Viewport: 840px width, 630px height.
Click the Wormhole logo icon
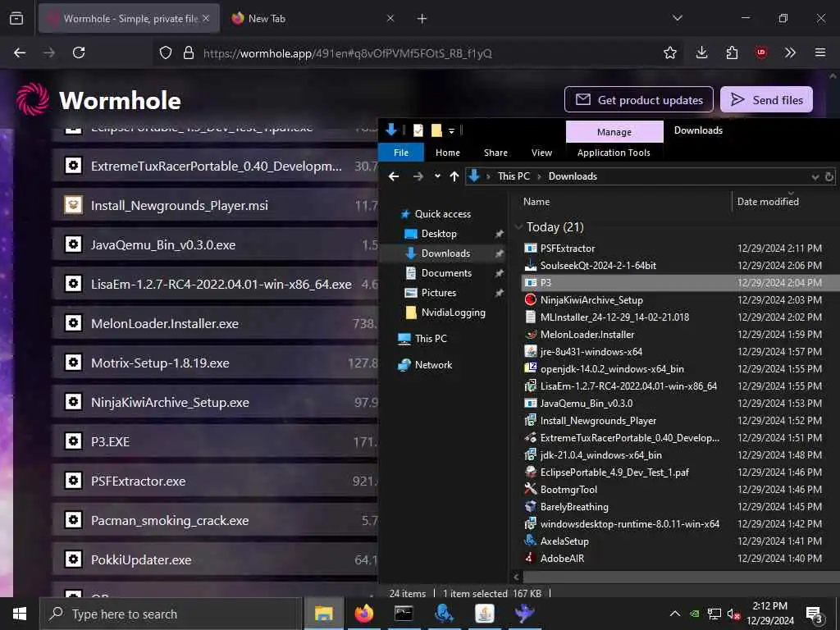pyautogui.click(x=33, y=99)
